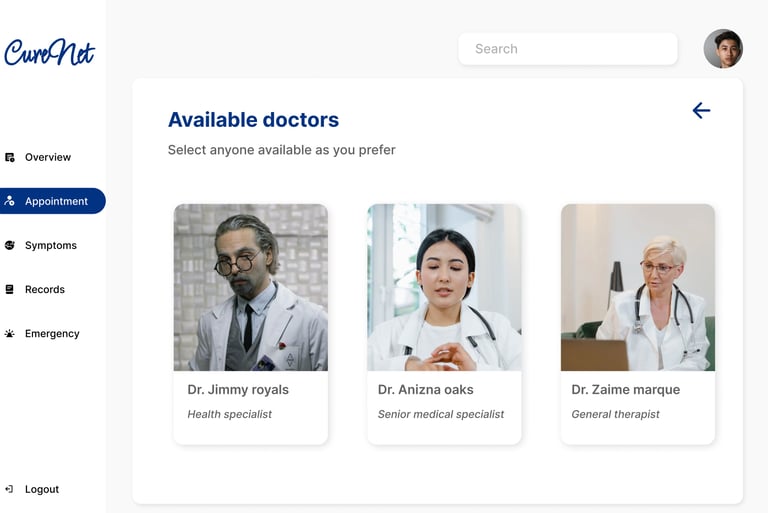Viewport: 768px width, 513px height.
Task: Click the Records sidebar icon
Action: (10, 289)
